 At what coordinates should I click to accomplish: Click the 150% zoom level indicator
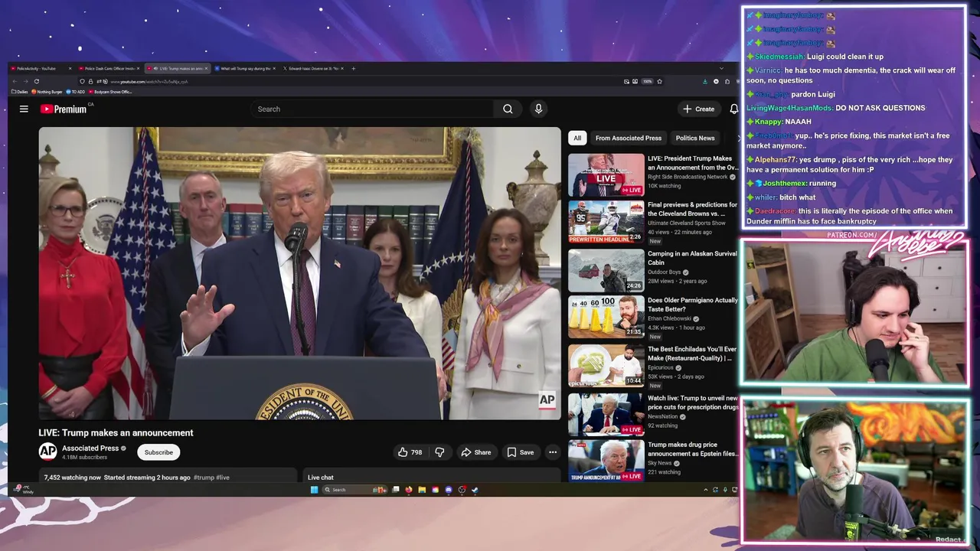648,81
